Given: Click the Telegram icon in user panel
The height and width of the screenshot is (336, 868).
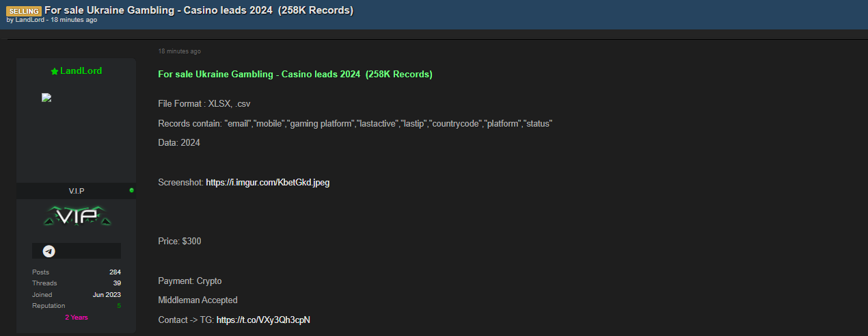Looking at the screenshot, I should tap(49, 251).
